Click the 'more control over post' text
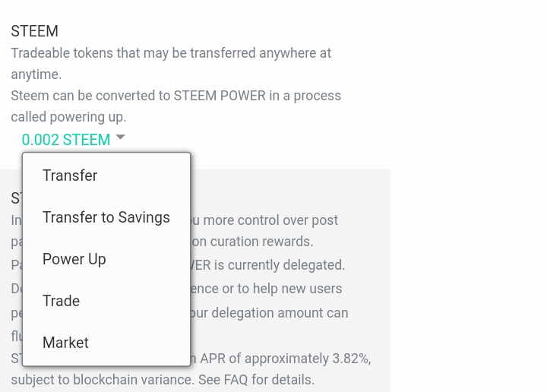Image resolution: width=547 pixels, height=392 pixels. click(264, 220)
